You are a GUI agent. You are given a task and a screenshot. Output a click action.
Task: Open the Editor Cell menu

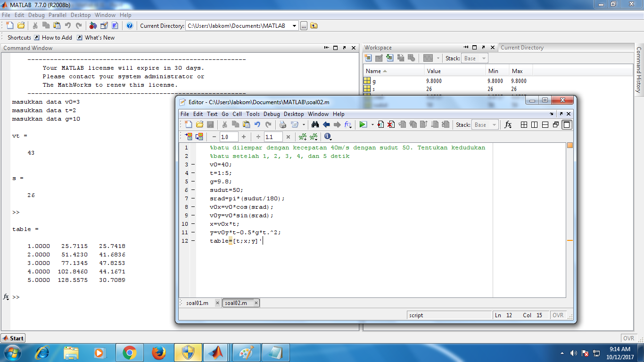237,114
